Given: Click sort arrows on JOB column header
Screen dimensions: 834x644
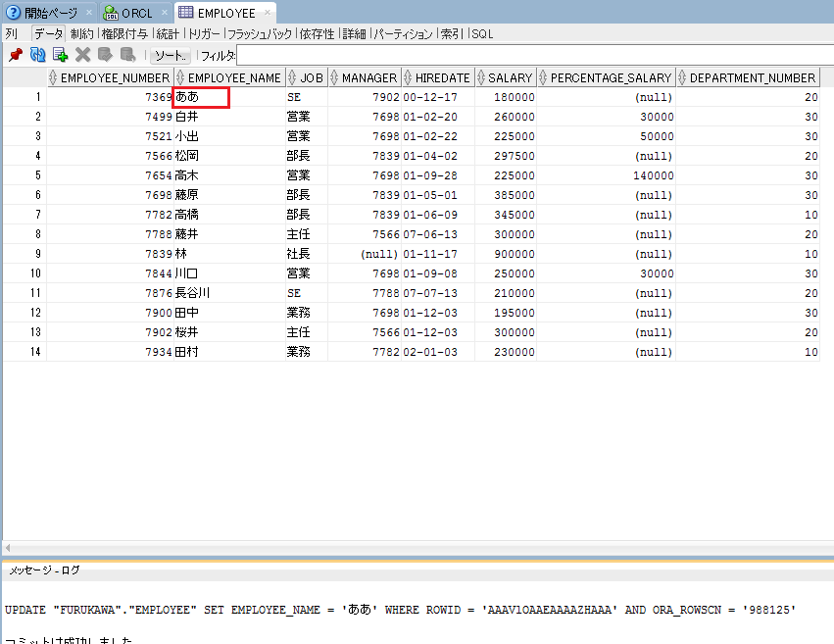Looking at the screenshot, I should (x=292, y=77).
